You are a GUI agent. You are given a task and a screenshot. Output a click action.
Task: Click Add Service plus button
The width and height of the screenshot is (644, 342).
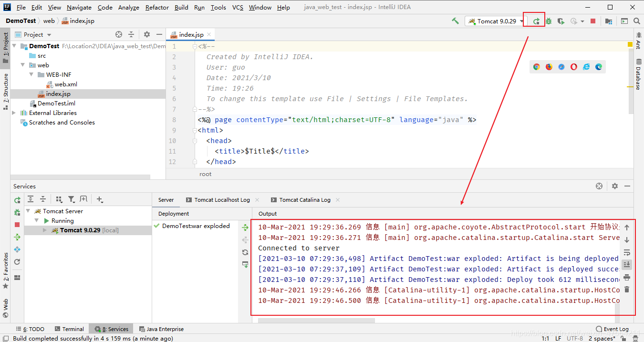point(100,199)
